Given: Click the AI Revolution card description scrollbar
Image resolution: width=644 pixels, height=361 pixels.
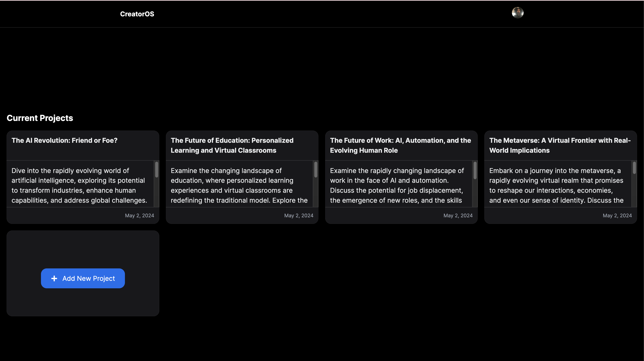Looking at the screenshot, I should [x=156, y=170].
